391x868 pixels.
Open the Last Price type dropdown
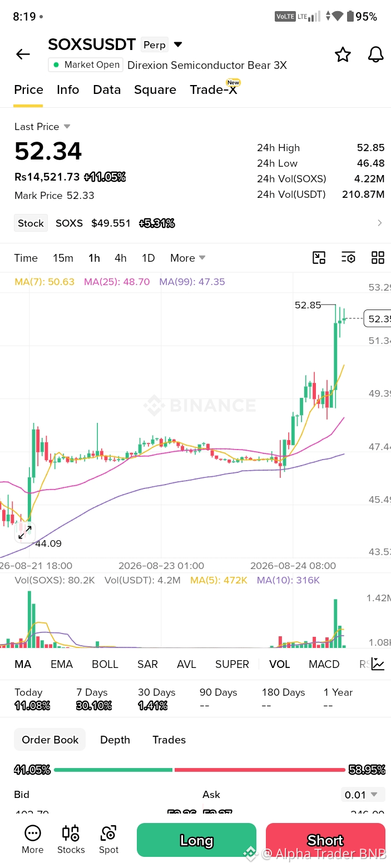point(67,127)
